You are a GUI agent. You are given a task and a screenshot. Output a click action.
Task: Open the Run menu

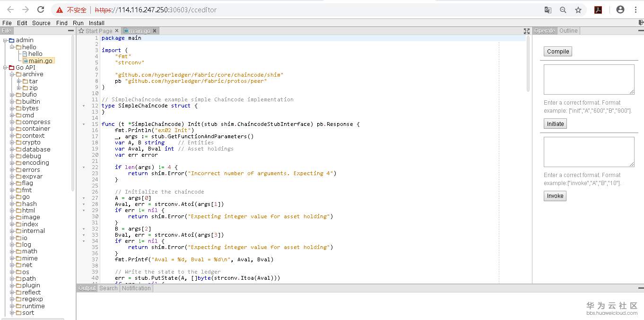[x=78, y=23]
